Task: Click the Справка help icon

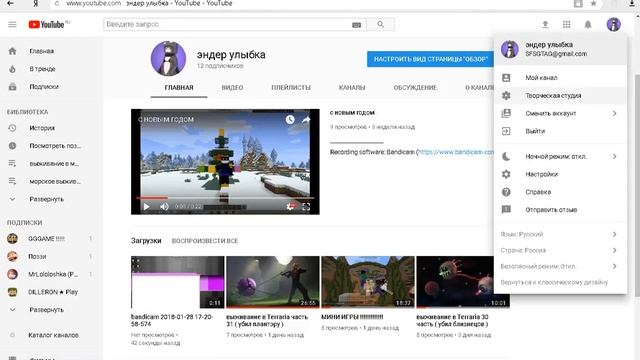Action: [506, 192]
